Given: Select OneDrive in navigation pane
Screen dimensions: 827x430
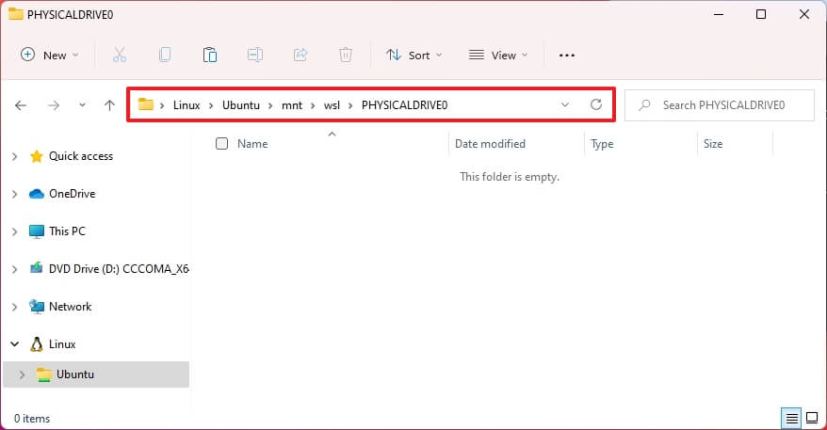Looking at the screenshot, I should (x=72, y=194).
